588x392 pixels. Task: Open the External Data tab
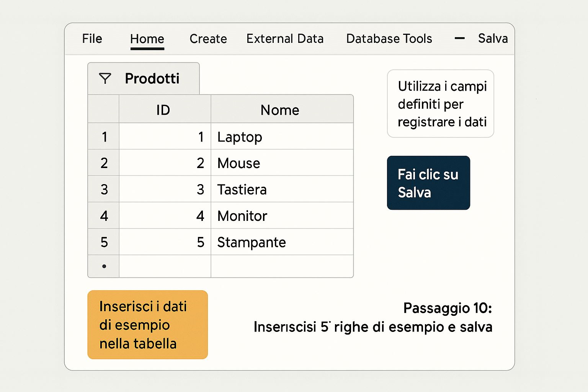[285, 39]
